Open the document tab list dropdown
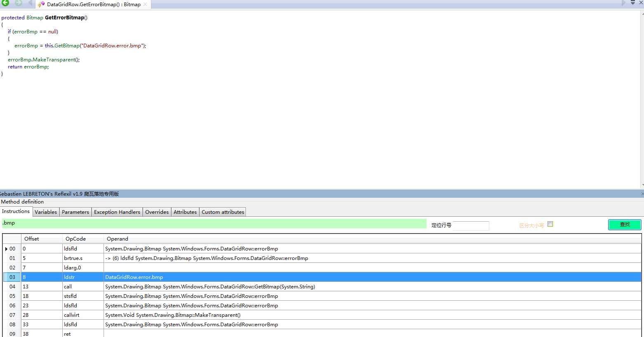This screenshot has height=337, width=644. click(x=632, y=3)
